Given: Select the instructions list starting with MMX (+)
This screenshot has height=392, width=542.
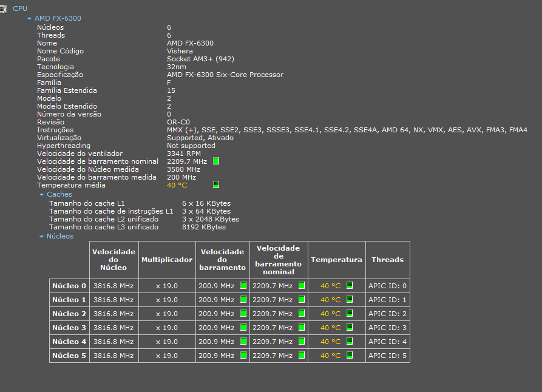Looking at the screenshot, I should pos(347,130).
